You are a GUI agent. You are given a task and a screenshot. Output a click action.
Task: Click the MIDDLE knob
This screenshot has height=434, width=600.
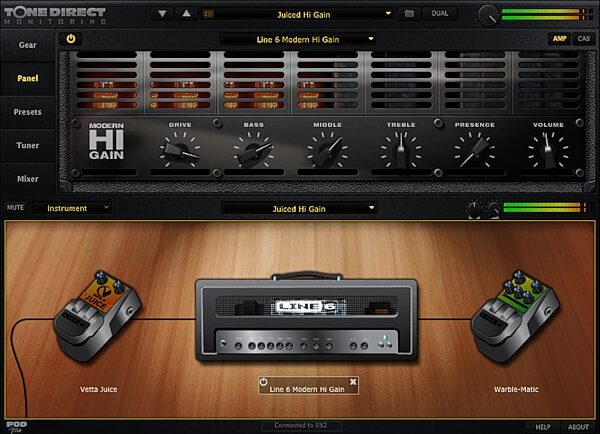coord(327,151)
